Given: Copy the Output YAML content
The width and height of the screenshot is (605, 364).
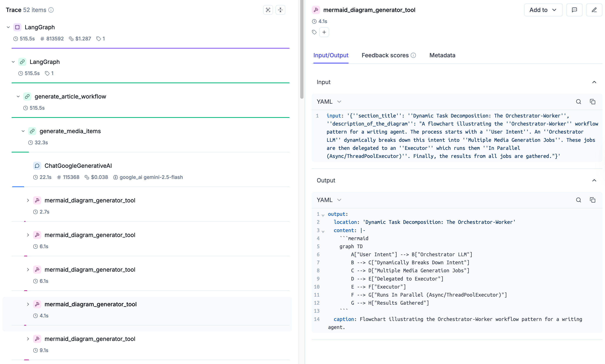Looking at the screenshot, I should click(x=592, y=200).
